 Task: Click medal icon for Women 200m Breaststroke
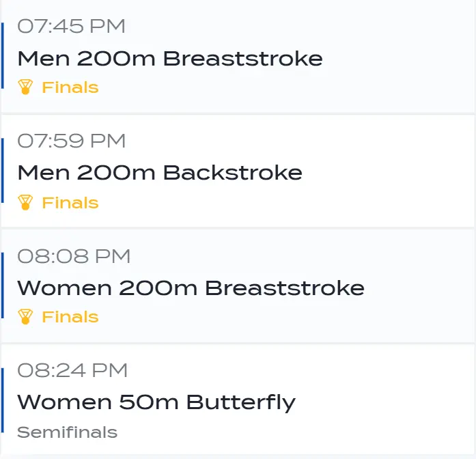[26, 316]
